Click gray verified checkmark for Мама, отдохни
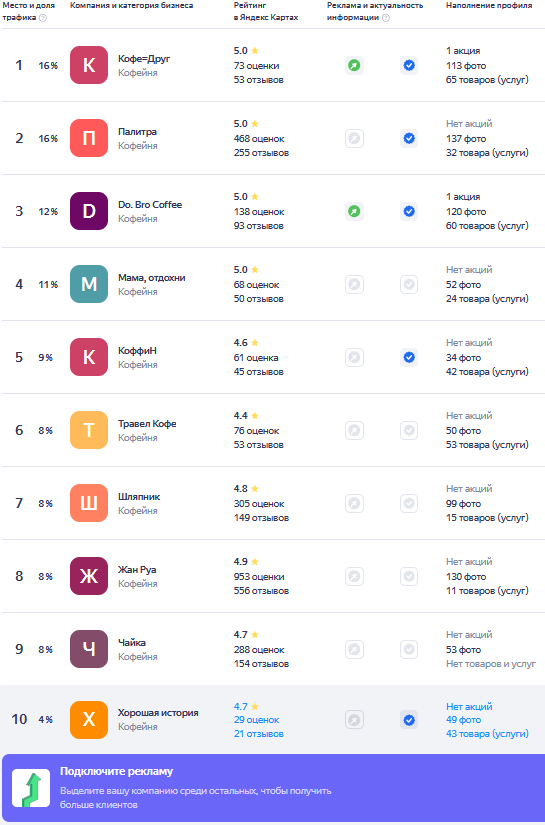This screenshot has height=825, width=545. point(409,285)
